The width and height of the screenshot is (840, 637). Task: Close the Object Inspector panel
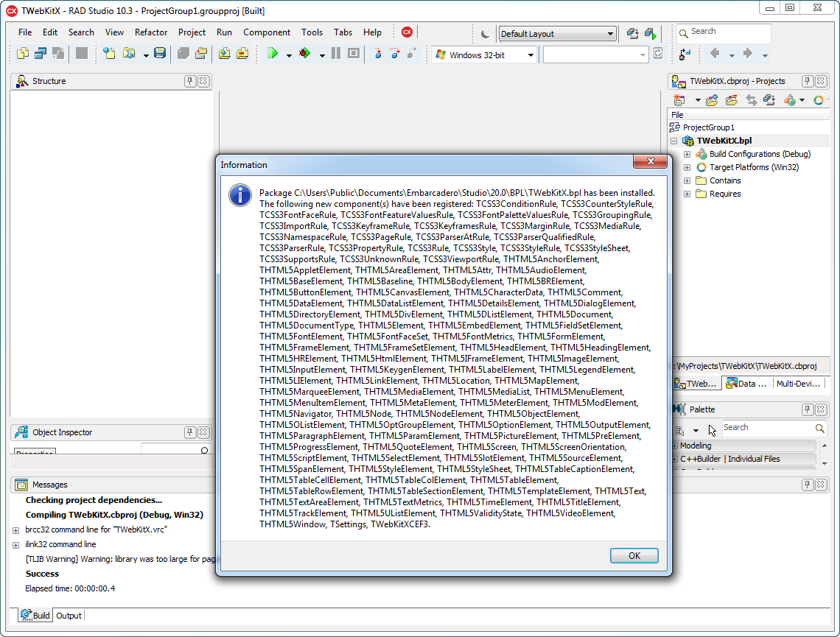[x=203, y=432]
